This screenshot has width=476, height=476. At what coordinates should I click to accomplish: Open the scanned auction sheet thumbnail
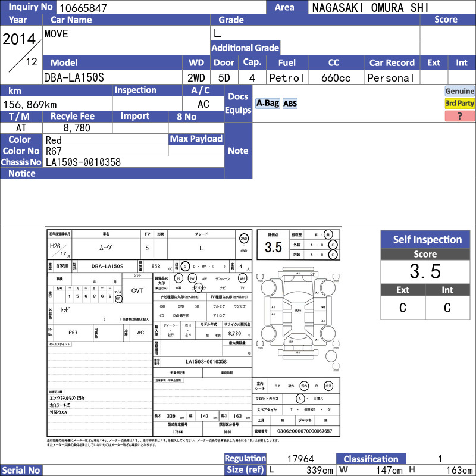(194, 333)
